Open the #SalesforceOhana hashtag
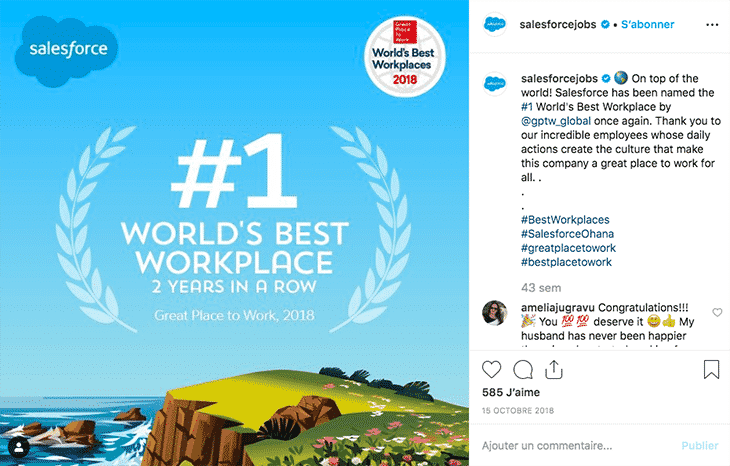 point(567,234)
